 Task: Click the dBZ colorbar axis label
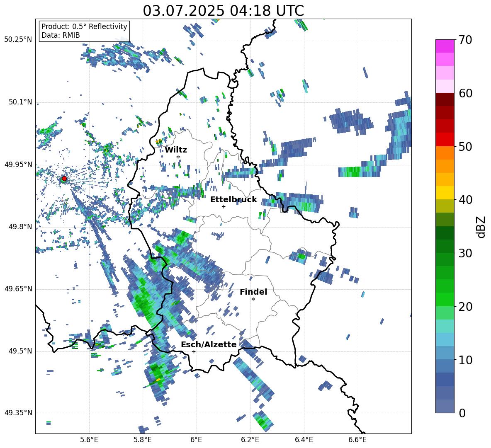tap(481, 227)
